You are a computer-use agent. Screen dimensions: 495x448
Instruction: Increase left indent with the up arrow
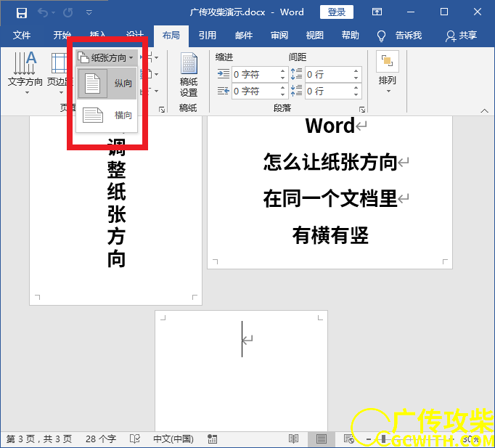coord(283,71)
